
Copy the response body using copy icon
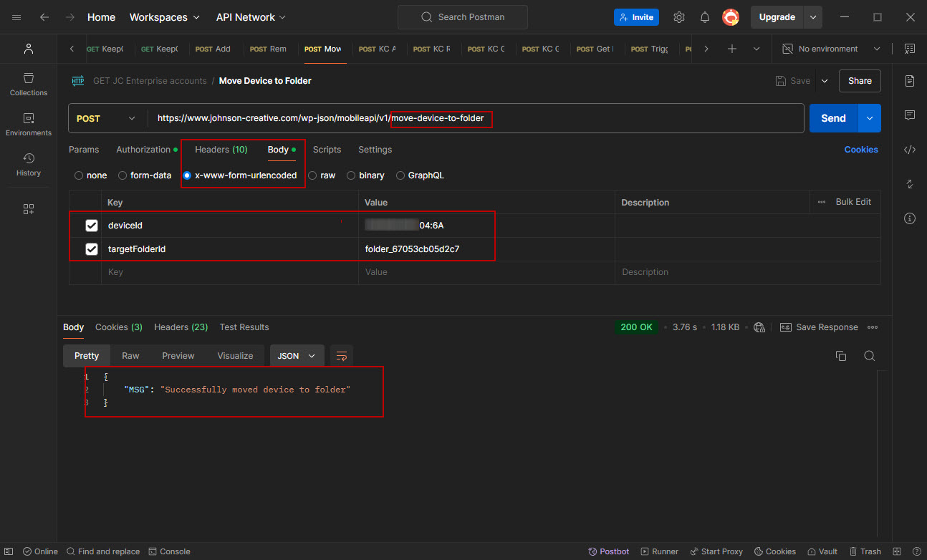coord(841,356)
